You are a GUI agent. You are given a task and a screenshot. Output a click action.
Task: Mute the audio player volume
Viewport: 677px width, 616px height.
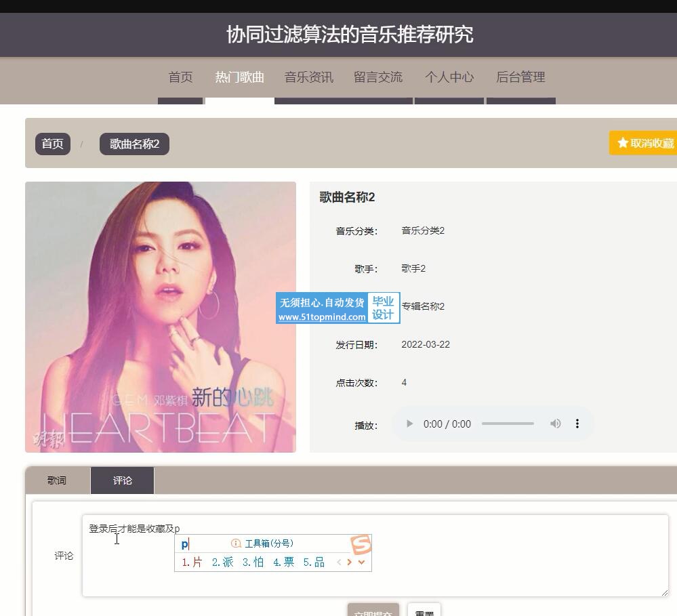(555, 424)
